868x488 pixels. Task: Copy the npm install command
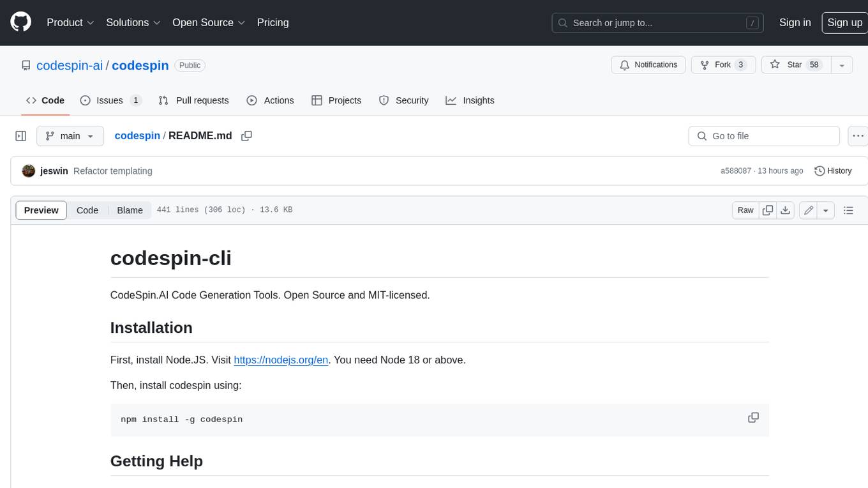click(753, 418)
